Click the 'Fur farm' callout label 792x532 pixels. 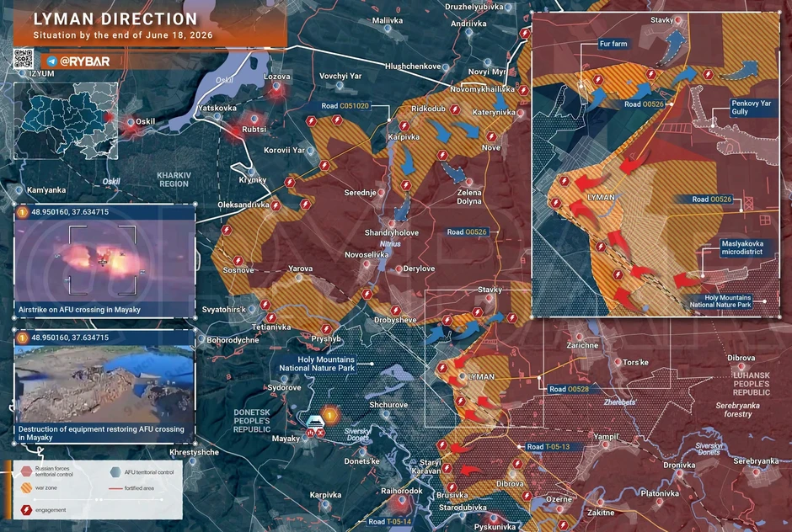(613, 44)
